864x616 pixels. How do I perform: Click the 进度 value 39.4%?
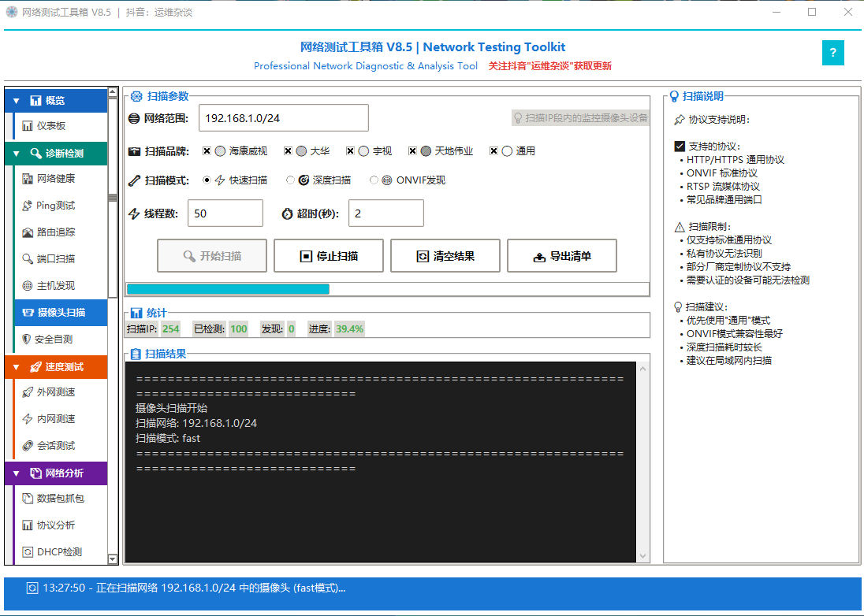(349, 329)
